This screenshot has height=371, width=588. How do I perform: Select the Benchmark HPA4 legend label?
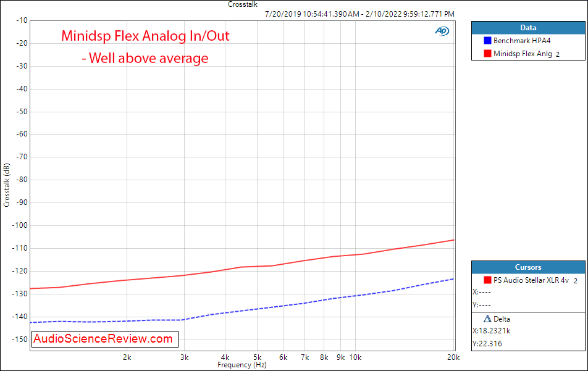522,41
